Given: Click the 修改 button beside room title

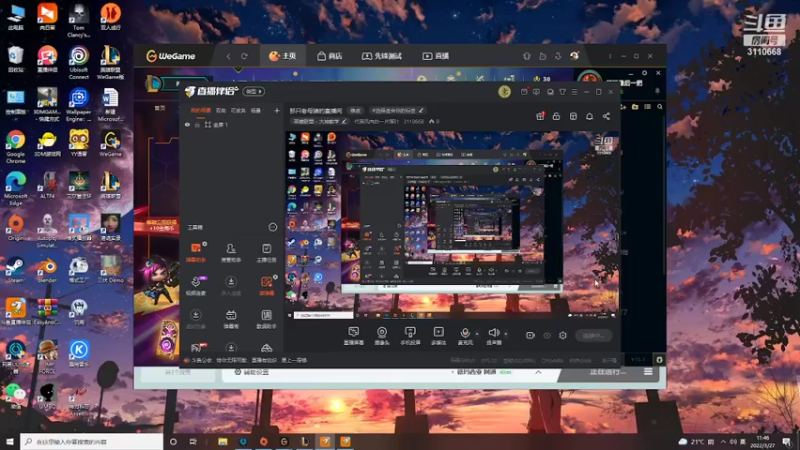Looking at the screenshot, I should [x=355, y=110].
